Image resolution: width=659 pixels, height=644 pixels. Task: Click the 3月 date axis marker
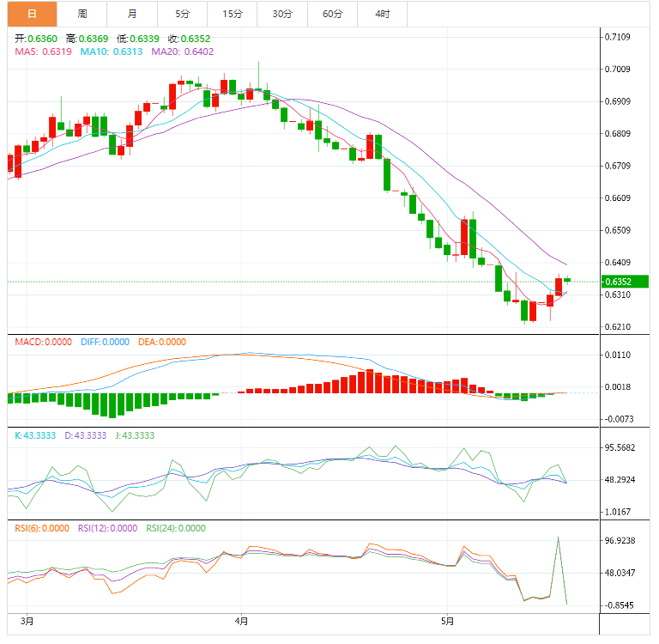point(27,621)
